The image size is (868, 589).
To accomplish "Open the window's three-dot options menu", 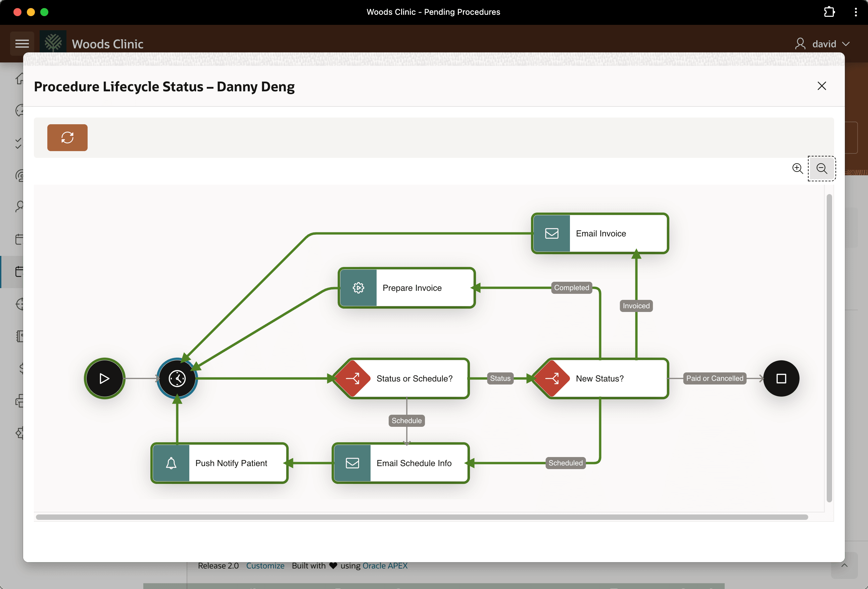I will (856, 12).
